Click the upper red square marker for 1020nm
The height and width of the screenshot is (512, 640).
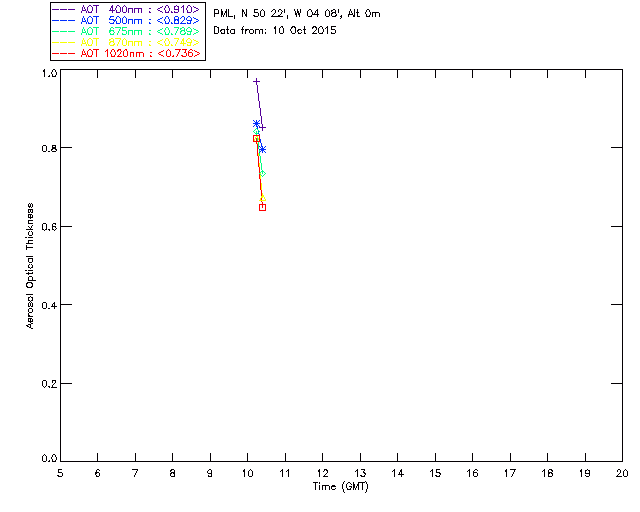[256, 139]
